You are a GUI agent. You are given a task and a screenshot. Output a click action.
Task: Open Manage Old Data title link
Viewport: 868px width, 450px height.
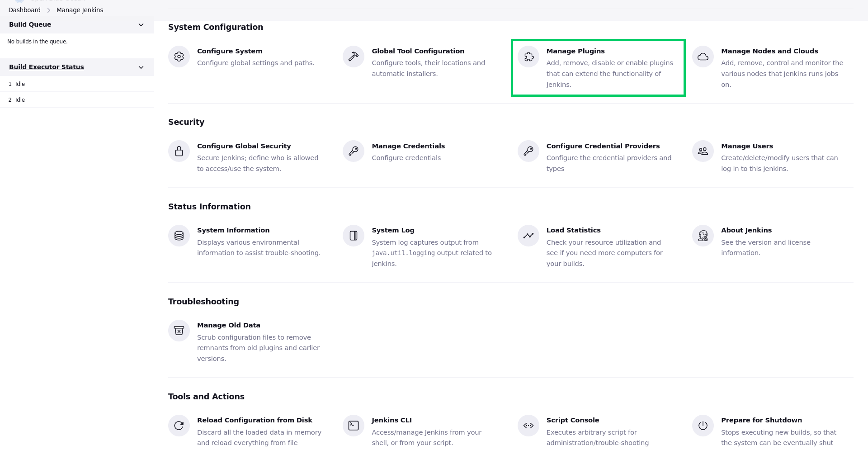click(229, 325)
